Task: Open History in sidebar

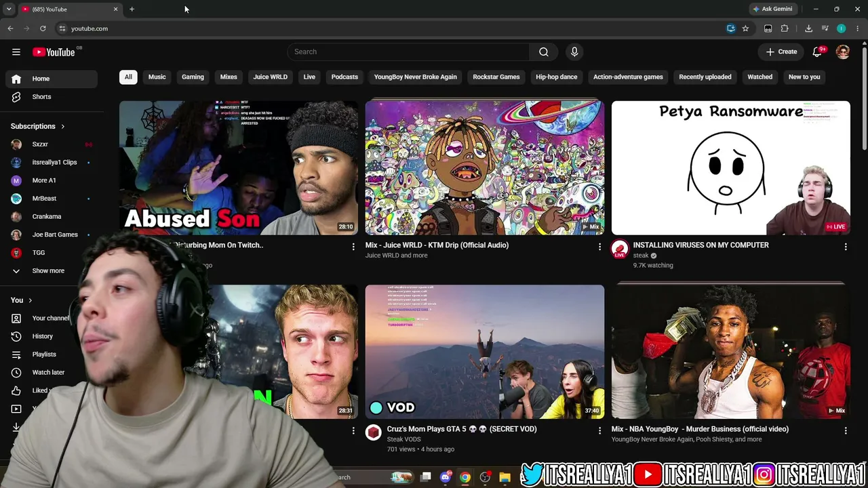Action: coord(42,336)
